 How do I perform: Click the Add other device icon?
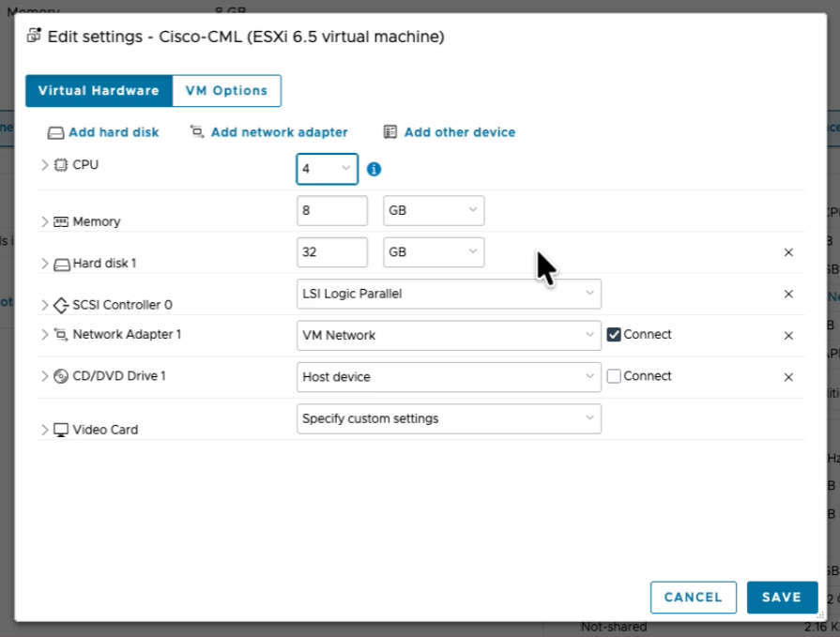(390, 131)
